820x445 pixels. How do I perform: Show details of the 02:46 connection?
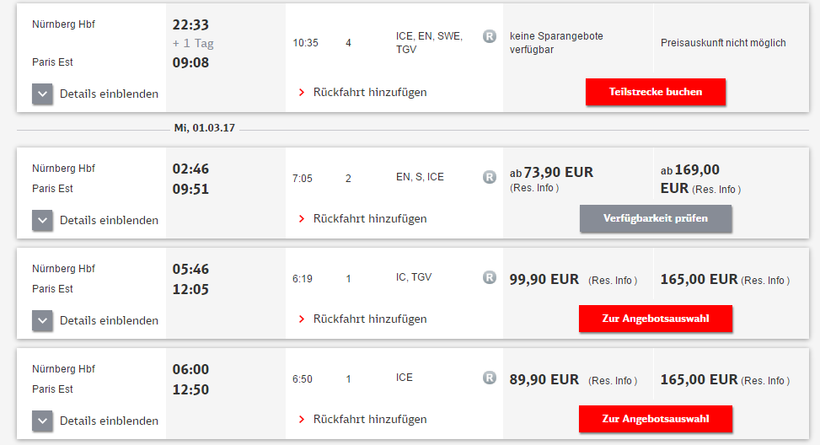pos(42,220)
